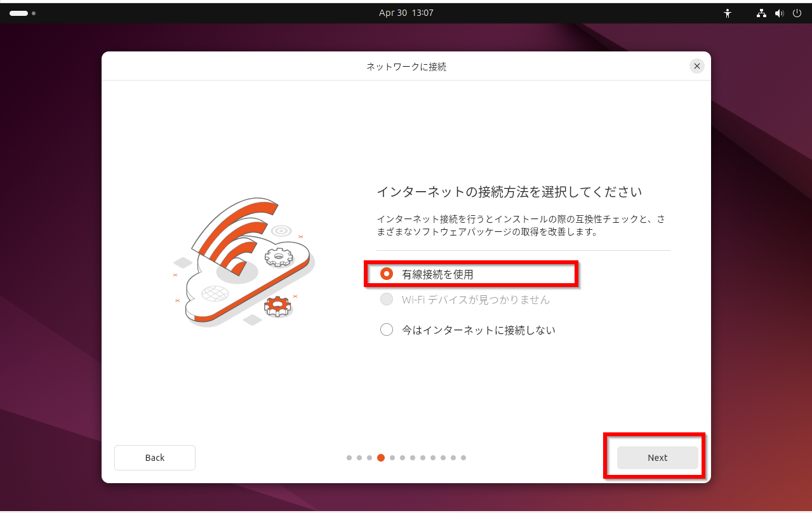This screenshot has height=513, width=812.
Task: Click the volume speaker icon
Action: pyautogui.click(x=780, y=13)
